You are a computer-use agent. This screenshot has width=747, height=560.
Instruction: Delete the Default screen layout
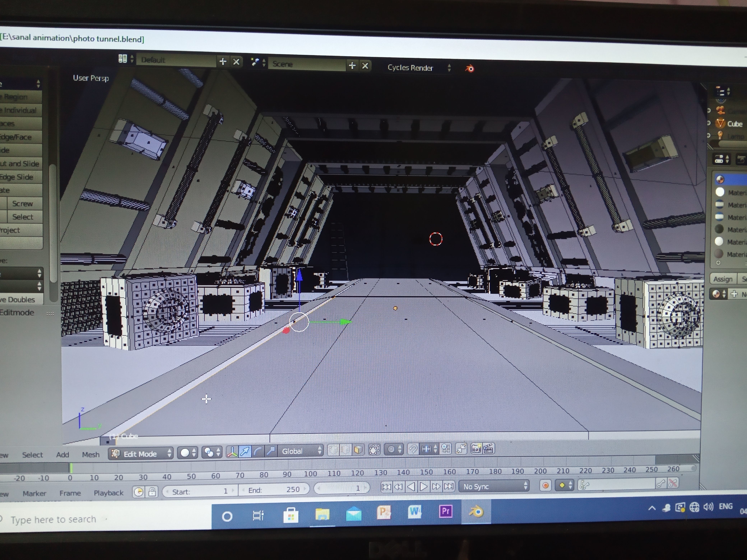coord(236,62)
